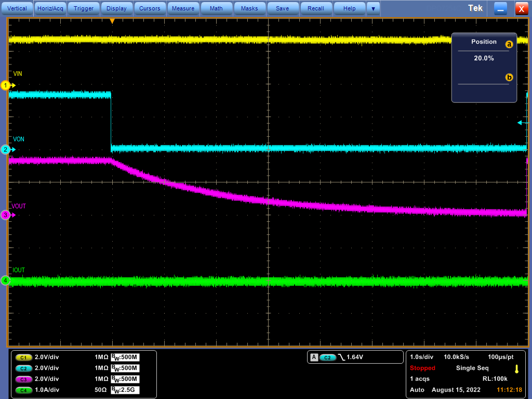
Task: Click the Position 20.0% value field
Action: pyautogui.click(x=484, y=59)
